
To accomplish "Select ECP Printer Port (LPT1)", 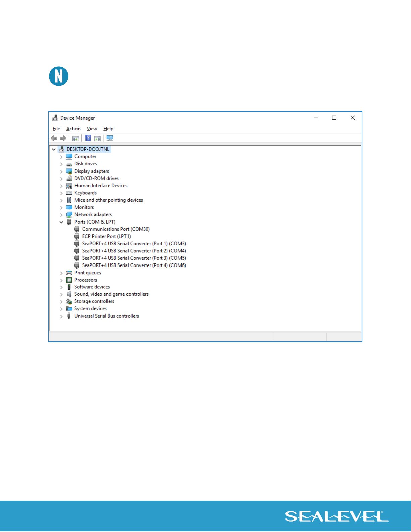I will click(x=106, y=236).
